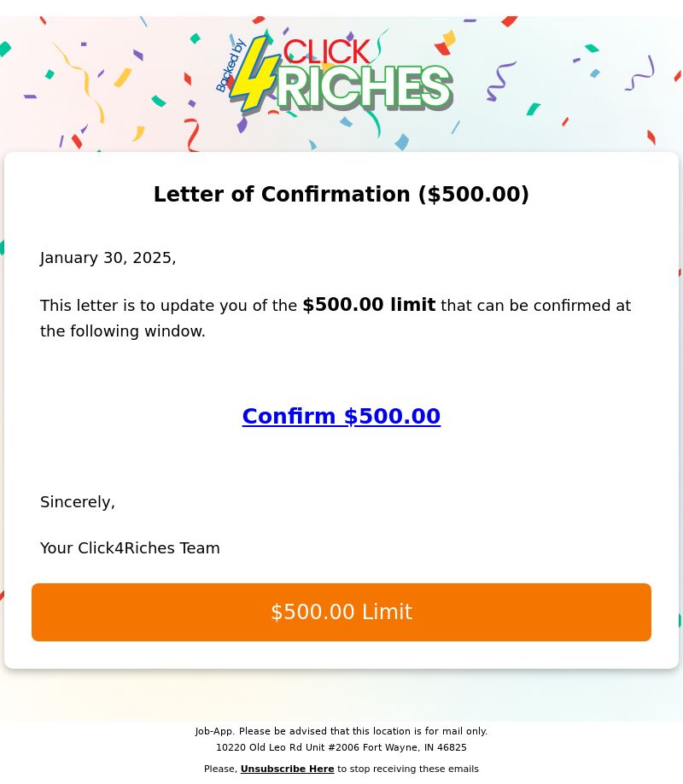The image size is (683, 784).
Task: Click the 'Please,' word before Unsubscribe
Action: click(220, 769)
